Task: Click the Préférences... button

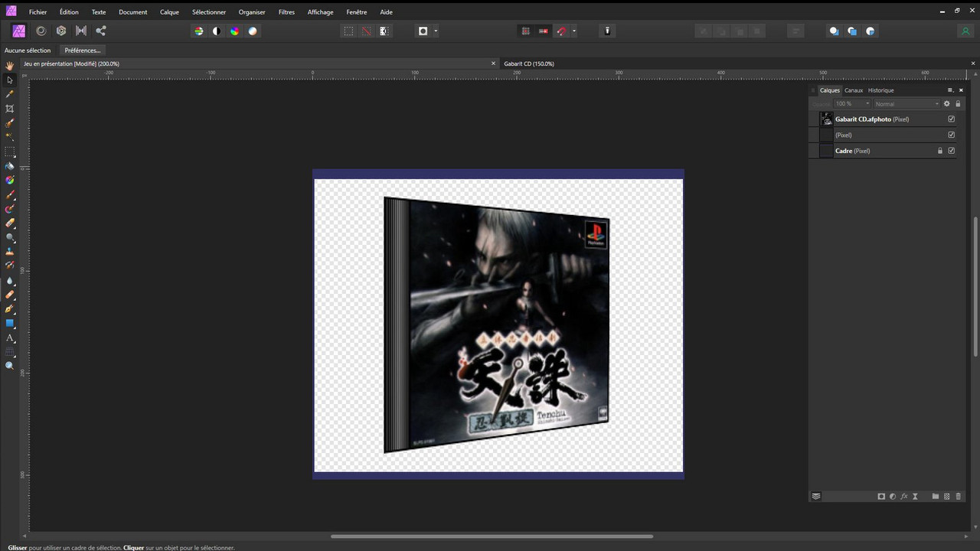Action: (x=83, y=51)
